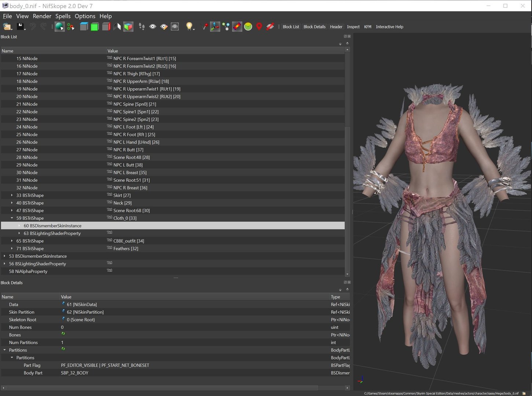Select the 58 NiAlphaProperty row
The width and height of the screenshot is (532, 396).
pos(173,271)
